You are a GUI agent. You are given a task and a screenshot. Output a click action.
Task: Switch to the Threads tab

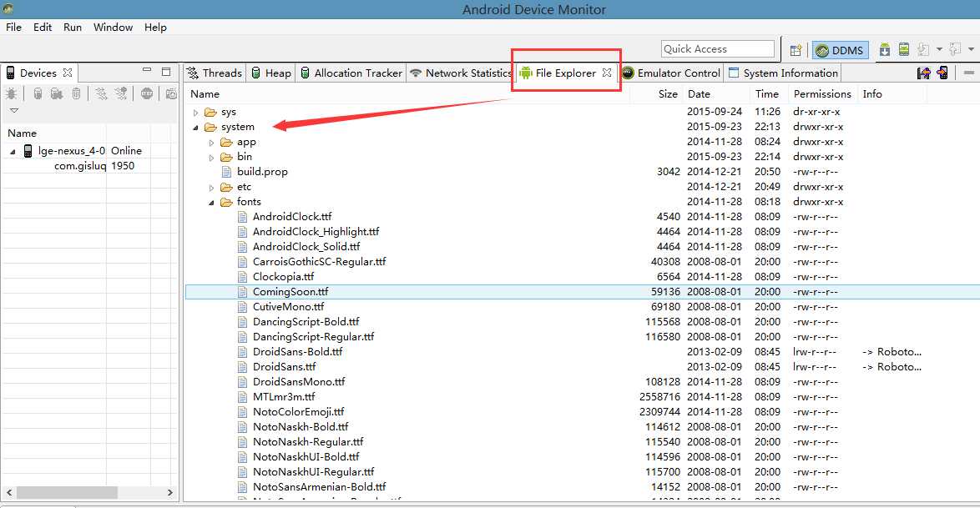215,73
